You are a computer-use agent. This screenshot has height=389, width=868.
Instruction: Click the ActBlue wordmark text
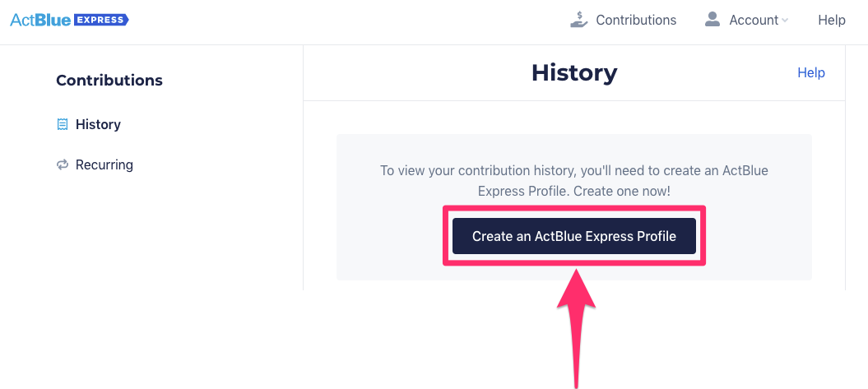[x=40, y=20]
